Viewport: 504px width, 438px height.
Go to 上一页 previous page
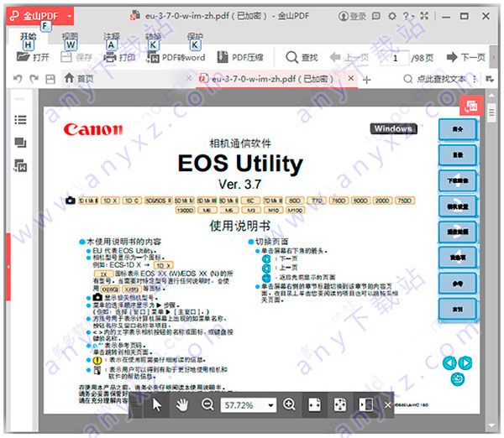pos(349,57)
